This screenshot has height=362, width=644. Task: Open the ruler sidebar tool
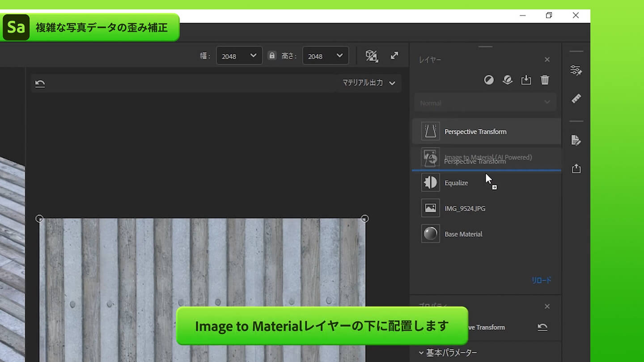(576, 98)
